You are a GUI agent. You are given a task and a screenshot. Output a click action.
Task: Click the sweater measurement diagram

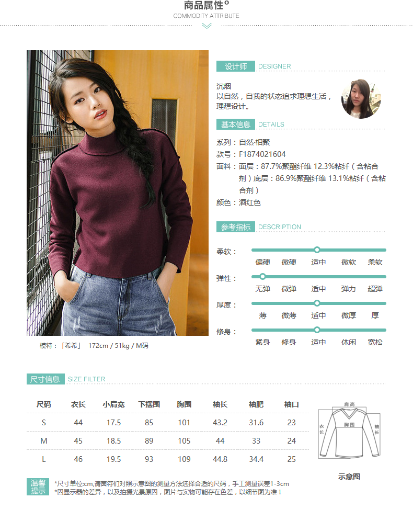coord(349,431)
